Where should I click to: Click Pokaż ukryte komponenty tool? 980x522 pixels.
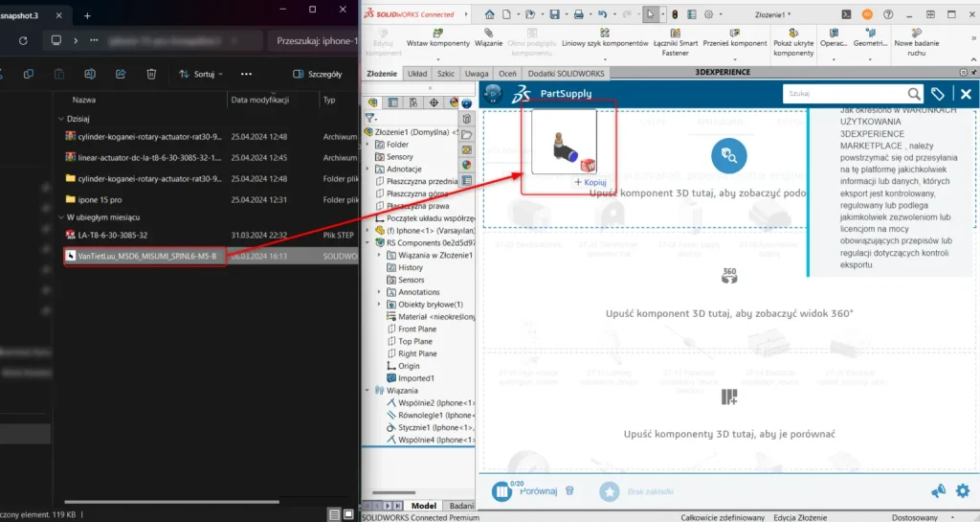click(x=793, y=42)
